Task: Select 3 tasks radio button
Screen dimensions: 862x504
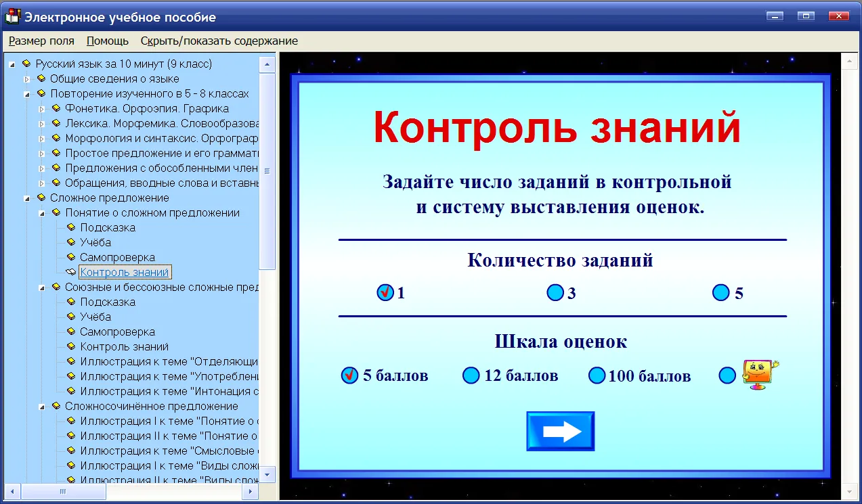Action: pyautogui.click(x=555, y=293)
